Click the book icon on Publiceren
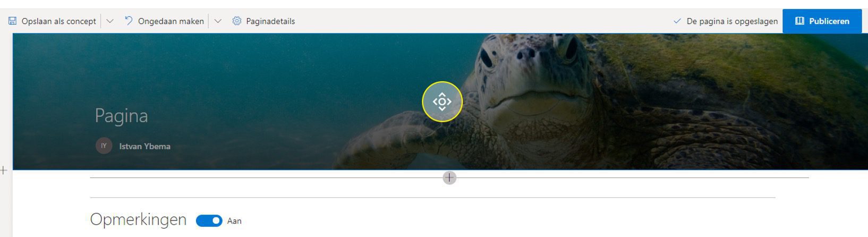Image resolution: width=868 pixels, height=237 pixels. pos(799,21)
